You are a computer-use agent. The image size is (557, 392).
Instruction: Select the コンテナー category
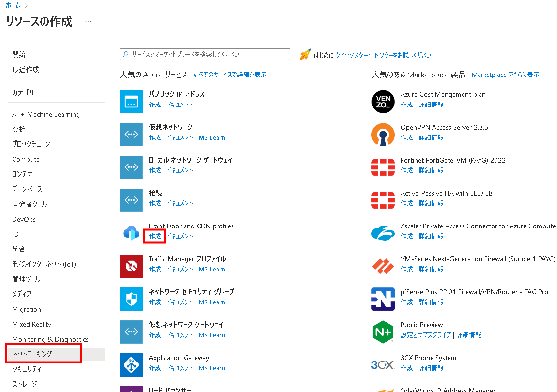click(25, 174)
